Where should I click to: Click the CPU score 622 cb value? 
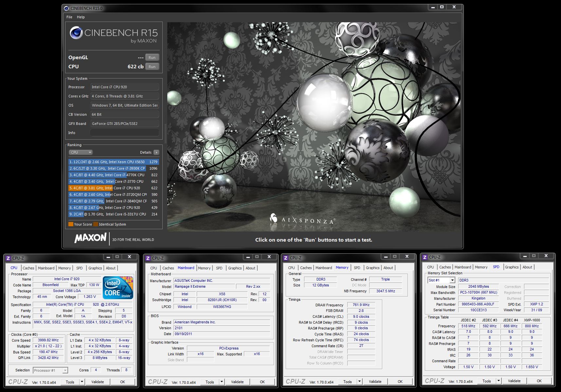(x=136, y=67)
